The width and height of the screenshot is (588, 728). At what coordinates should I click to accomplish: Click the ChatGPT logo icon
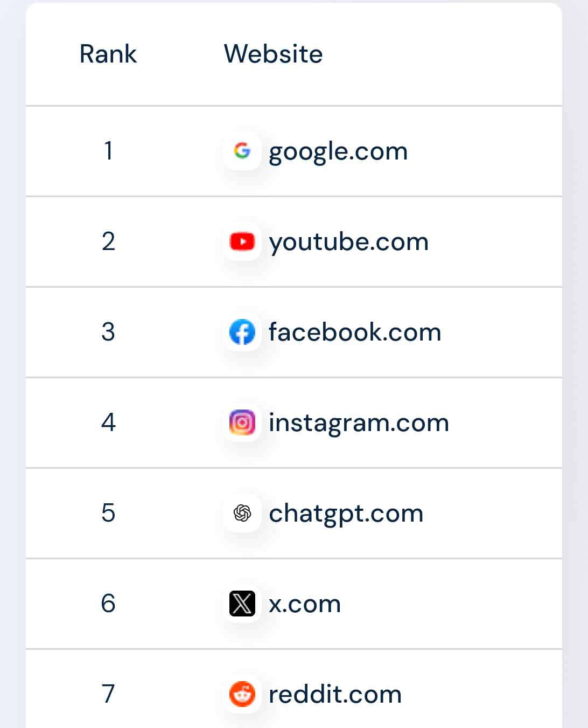point(242,513)
